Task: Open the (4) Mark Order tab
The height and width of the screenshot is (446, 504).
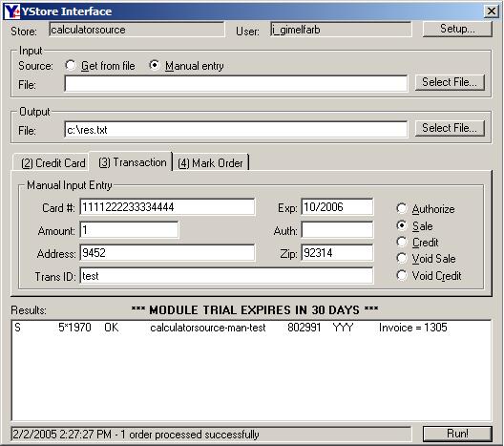Action: [211, 162]
